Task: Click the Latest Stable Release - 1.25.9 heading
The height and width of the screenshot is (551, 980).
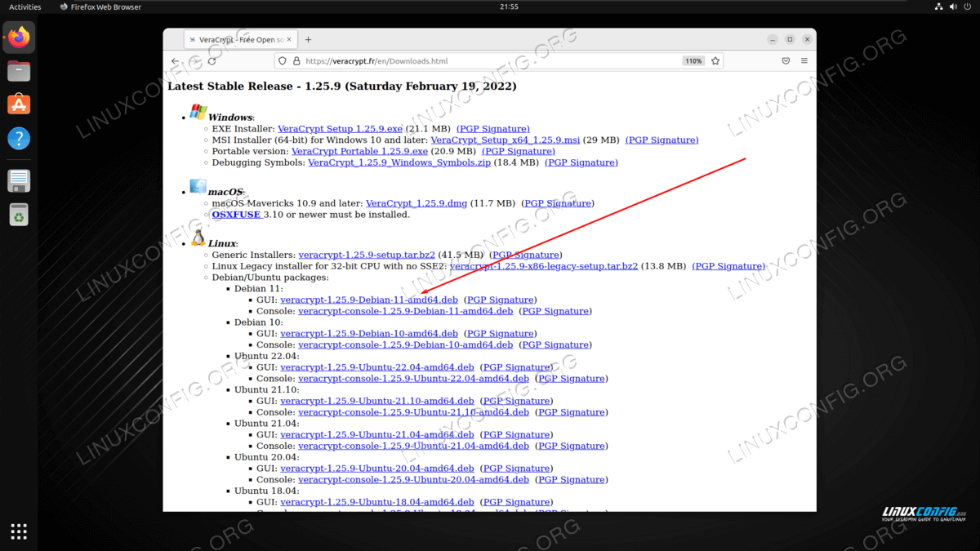Action: tap(342, 86)
